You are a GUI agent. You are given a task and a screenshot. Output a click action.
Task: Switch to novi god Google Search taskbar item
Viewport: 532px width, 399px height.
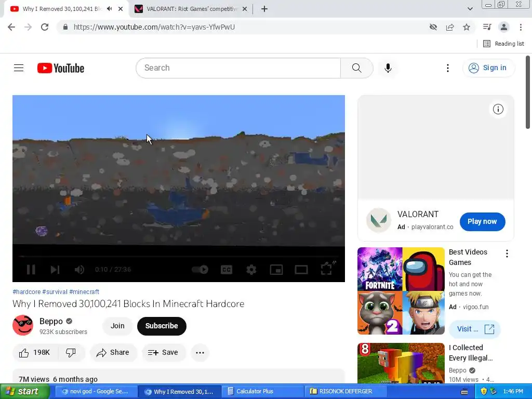96,392
